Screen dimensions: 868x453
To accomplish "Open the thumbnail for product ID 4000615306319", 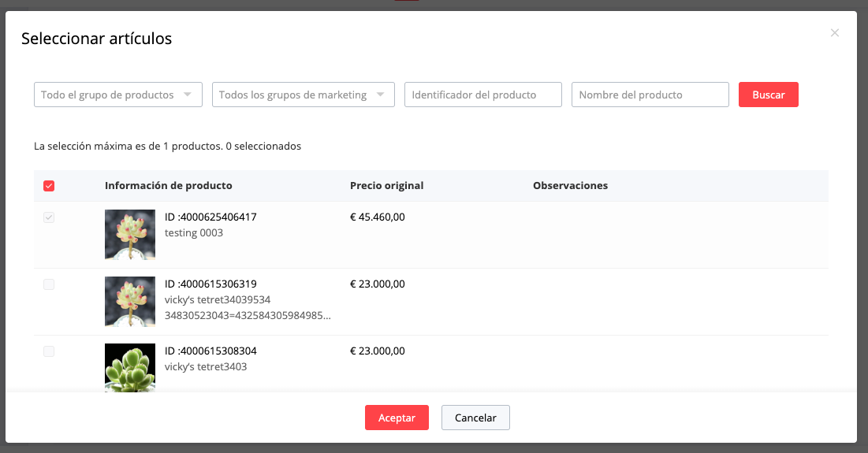I will tap(130, 301).
